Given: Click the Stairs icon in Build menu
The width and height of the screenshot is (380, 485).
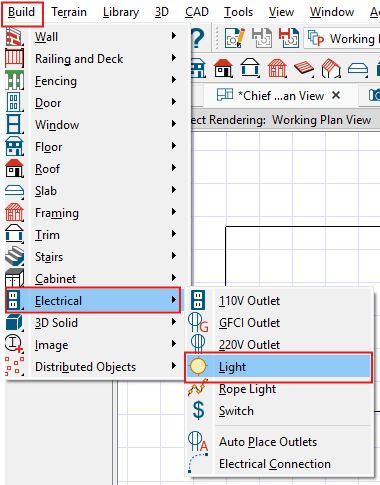Looking at the screenshot, I should [x=15, y=256].
